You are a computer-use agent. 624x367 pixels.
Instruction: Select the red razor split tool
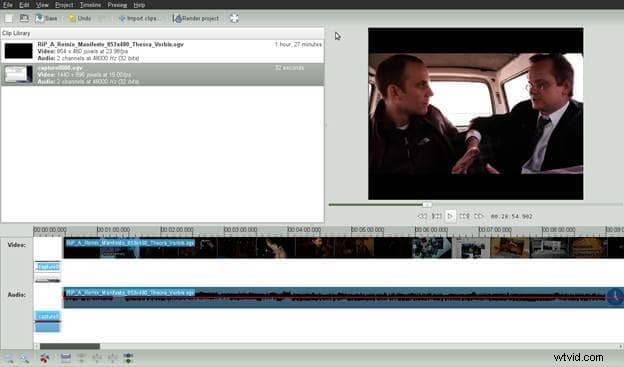pyautogui.click(x=45, y=358)
